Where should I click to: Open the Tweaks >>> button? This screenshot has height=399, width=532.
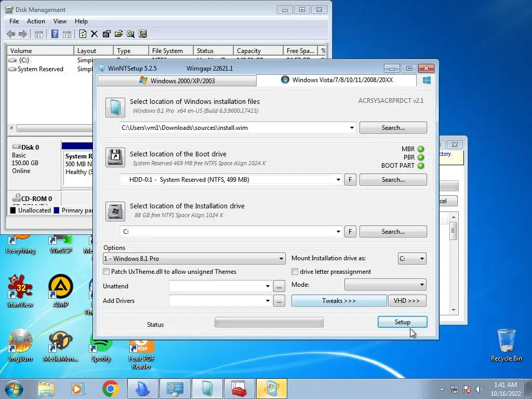[339, 301]
